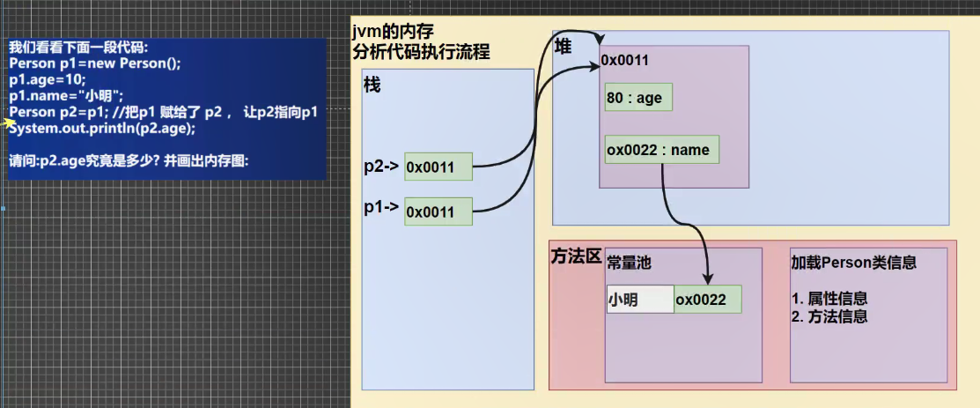
Task: Click the blue code snippet text panel
Action: coord(167,109)
